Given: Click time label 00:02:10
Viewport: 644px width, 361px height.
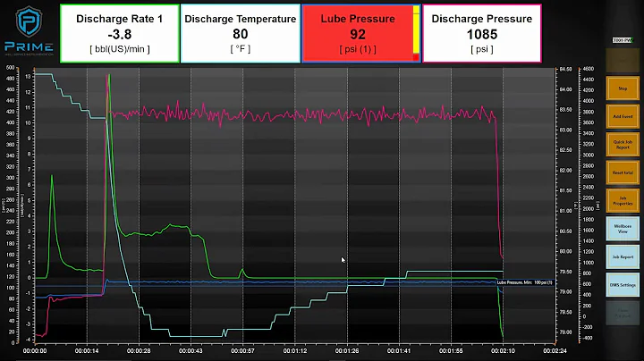Looking at the screenshot, I should 503,351.
